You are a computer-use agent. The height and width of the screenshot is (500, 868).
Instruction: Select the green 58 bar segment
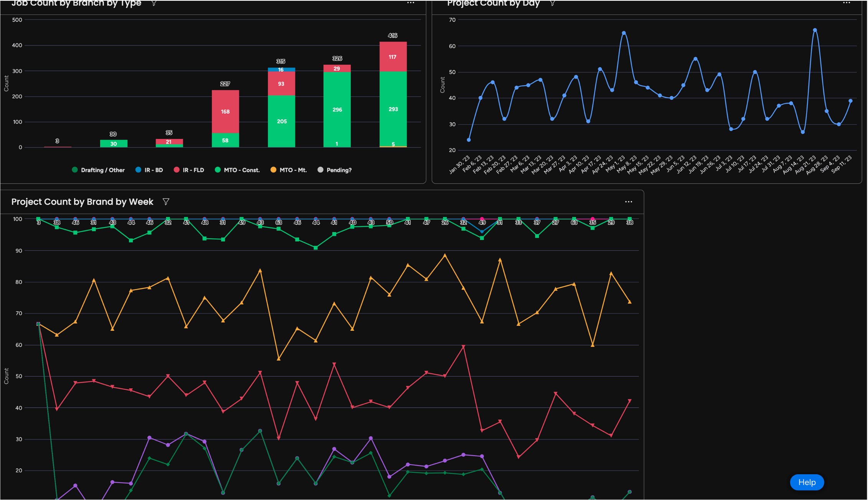pyautogui.click(x=225, y=140)
